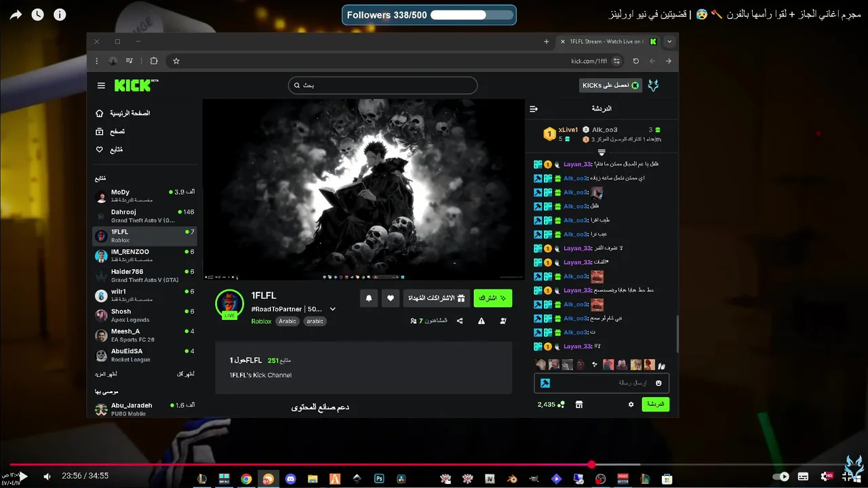Open the browser tab list chevron
The height and width of the screenshot is (488, 868).
point(669,41)
